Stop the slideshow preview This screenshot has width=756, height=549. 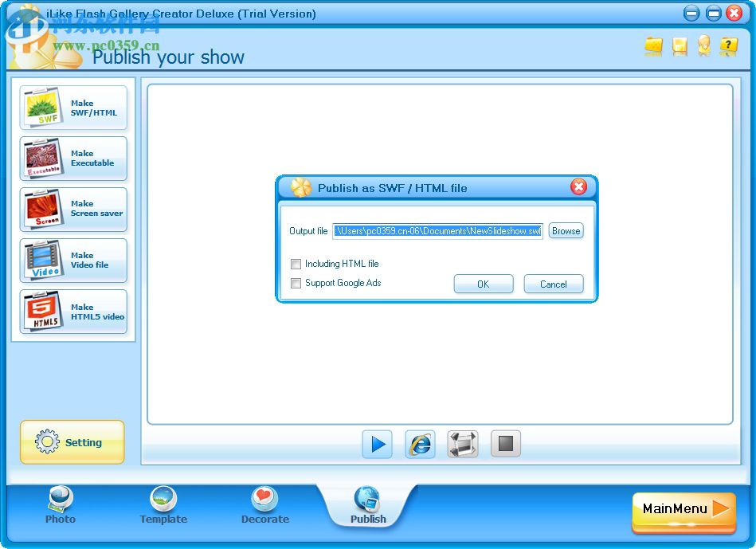(505, 444)
